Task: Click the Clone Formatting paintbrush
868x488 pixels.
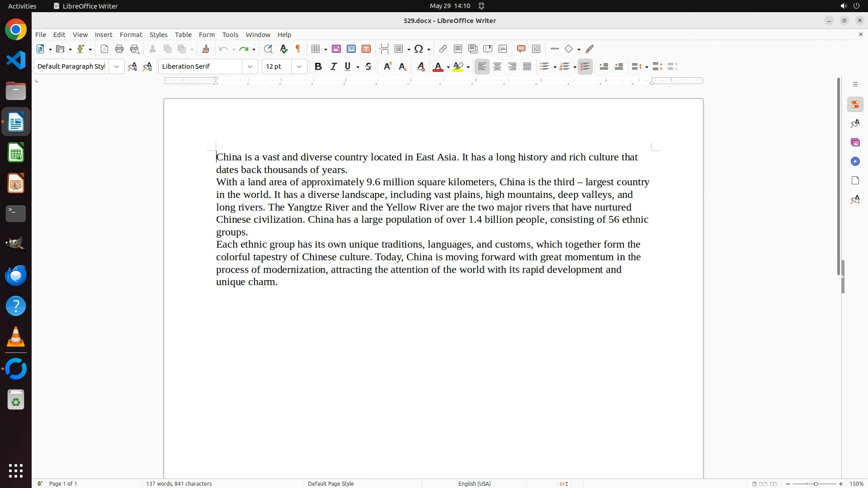Action: click(206, 49)
